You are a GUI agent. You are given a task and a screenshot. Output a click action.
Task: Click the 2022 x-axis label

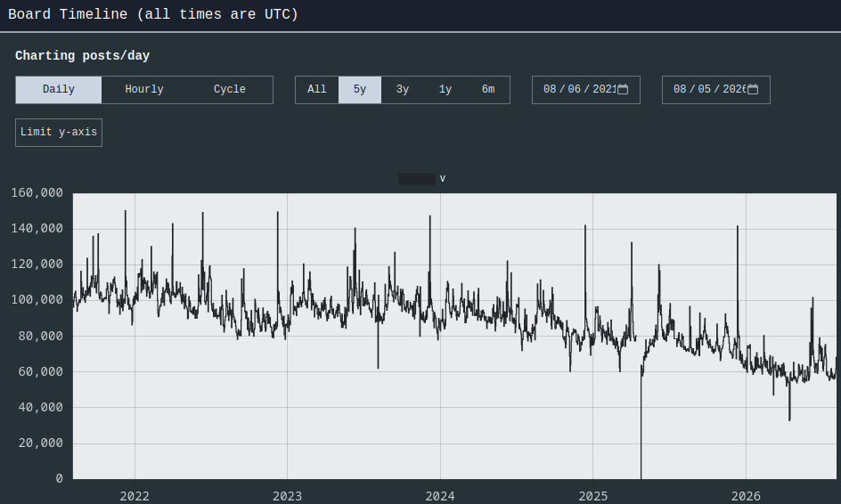tap(135, 496)
